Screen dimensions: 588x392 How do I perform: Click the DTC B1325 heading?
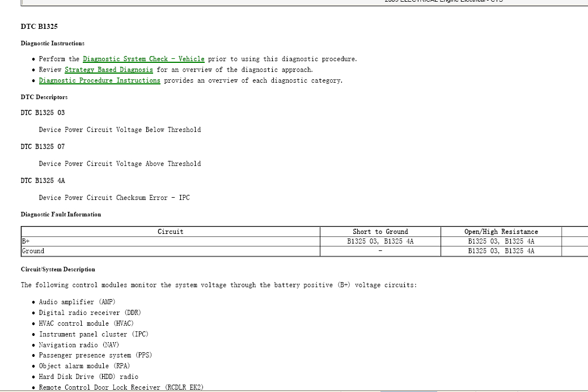(39, 27)
